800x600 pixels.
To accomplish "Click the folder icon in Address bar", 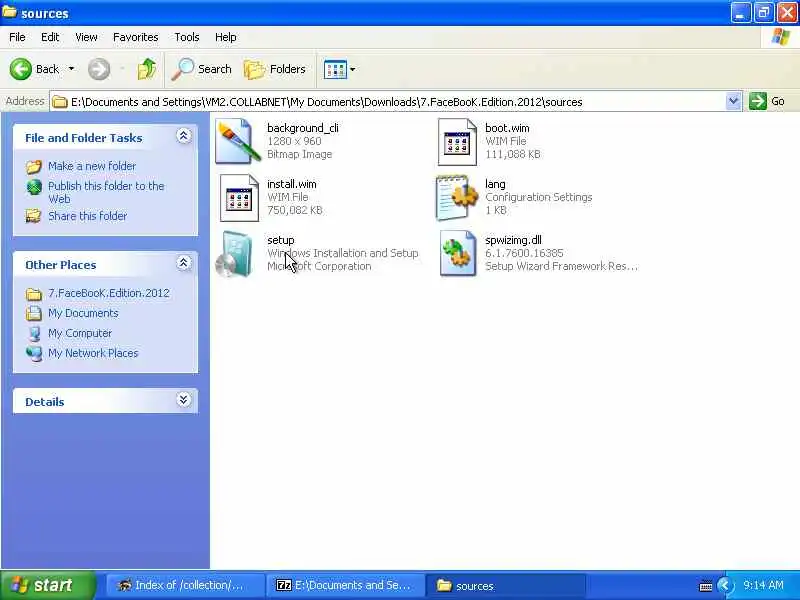I will pos(60,102).
